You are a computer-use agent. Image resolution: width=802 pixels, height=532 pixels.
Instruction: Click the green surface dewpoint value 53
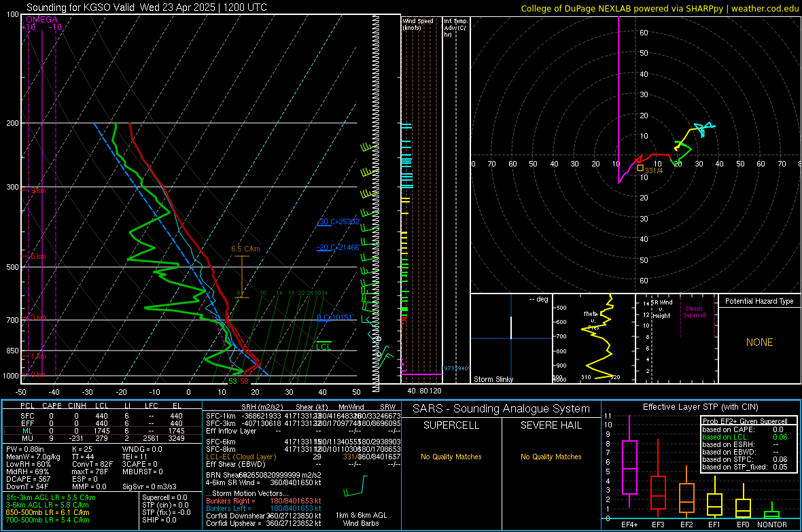[x=232, y=381]
